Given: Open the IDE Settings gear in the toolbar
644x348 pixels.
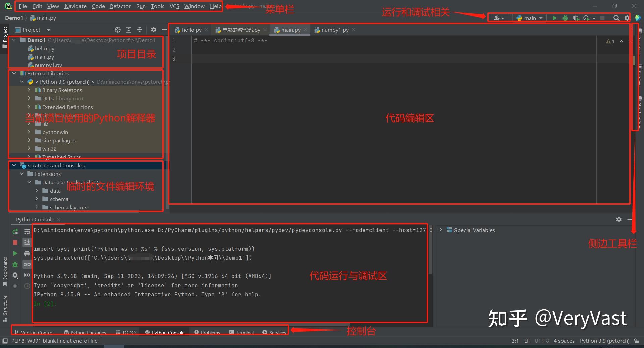Looking at the screenshot, I should point(627,18).
